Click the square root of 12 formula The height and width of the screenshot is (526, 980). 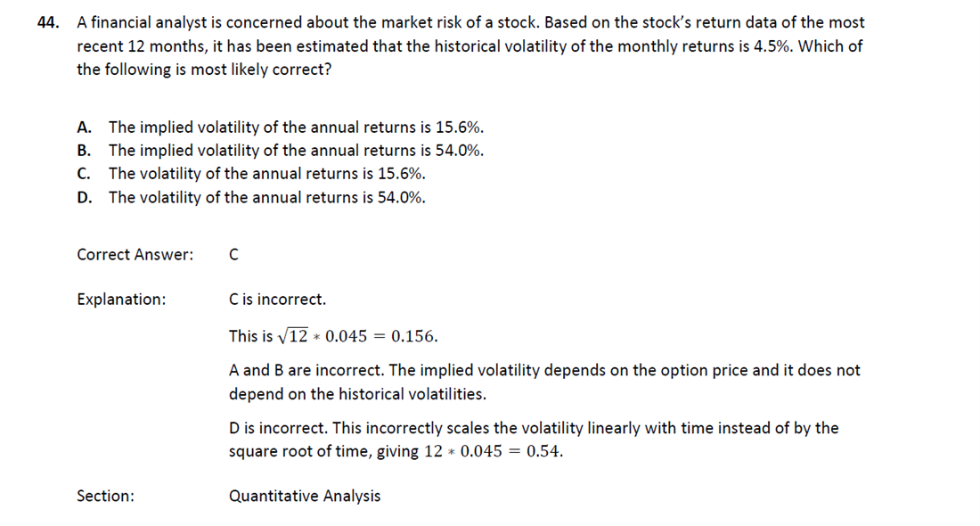tap(357, 336)
